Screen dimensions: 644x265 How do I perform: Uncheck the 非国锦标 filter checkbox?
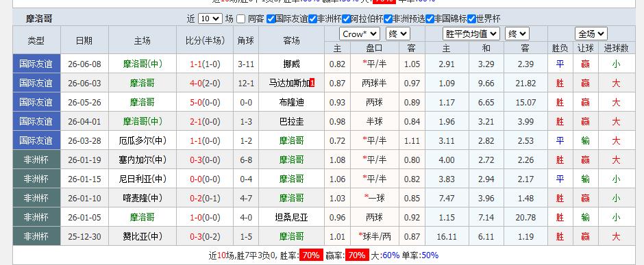point(430,19)
